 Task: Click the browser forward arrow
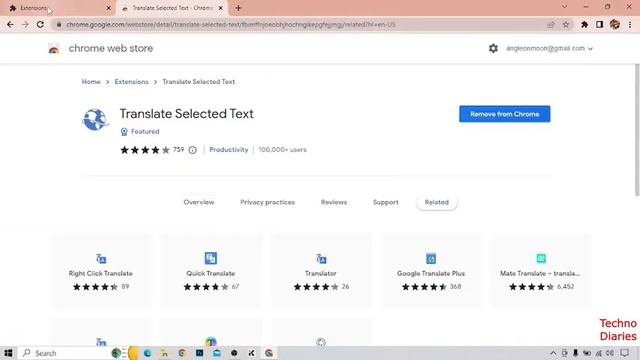[x=25, y=24]
